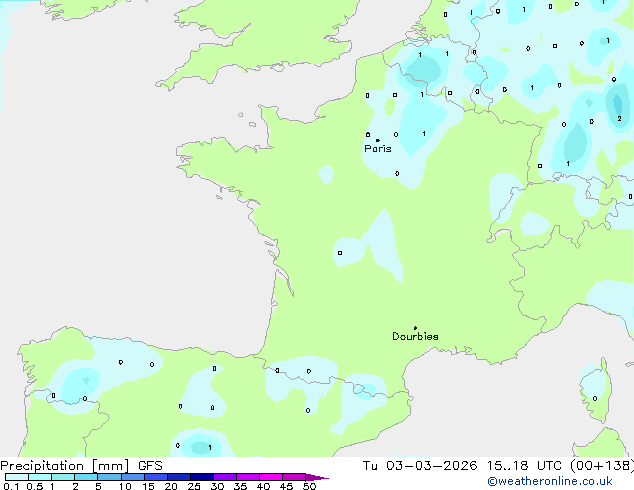The width and height of the screenshot is (634, 490).
Task: Pick the 1–2 mm legend color swatch
Action: tap(63, 477)
